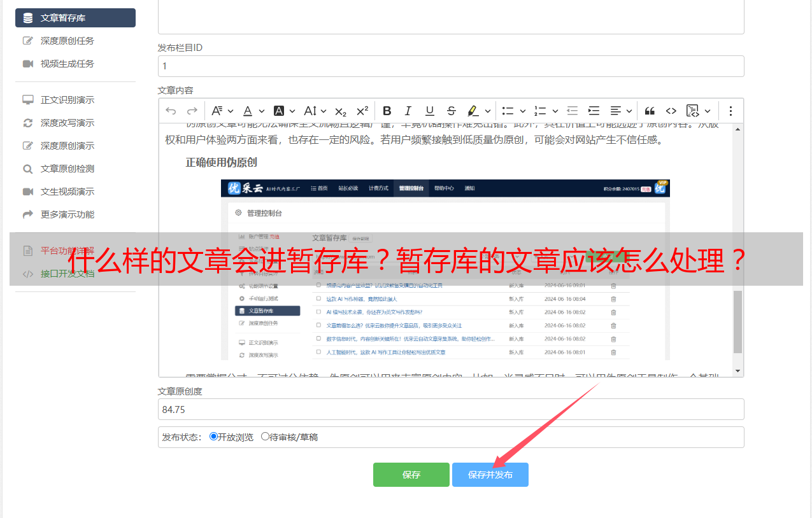Apply inline code formatting
This screenshot has width=812, height=518.
pos(671,111)
